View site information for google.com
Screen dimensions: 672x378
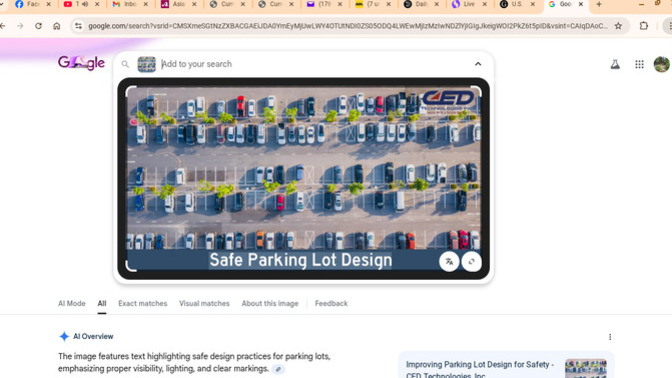pyautogui.click(x=78, y=26)
